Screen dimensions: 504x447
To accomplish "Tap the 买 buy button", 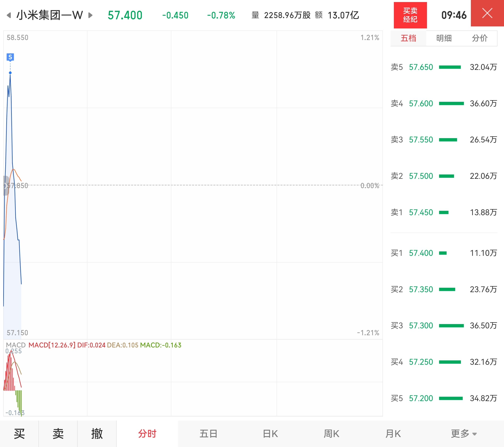I will [19, 434].
